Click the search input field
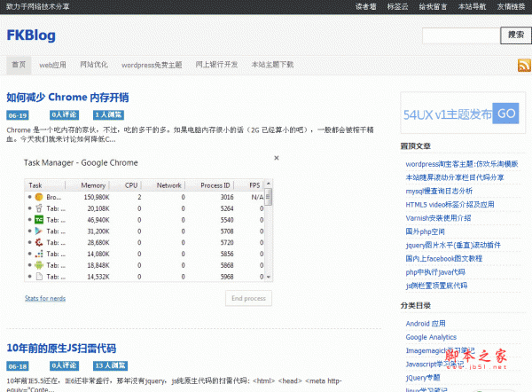 click(461, 35)
